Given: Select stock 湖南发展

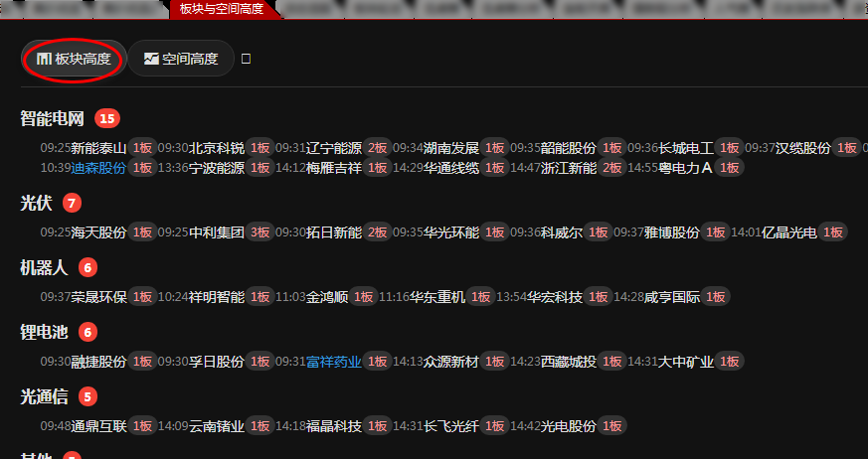Looking at the screenshot, I should 451,148.
